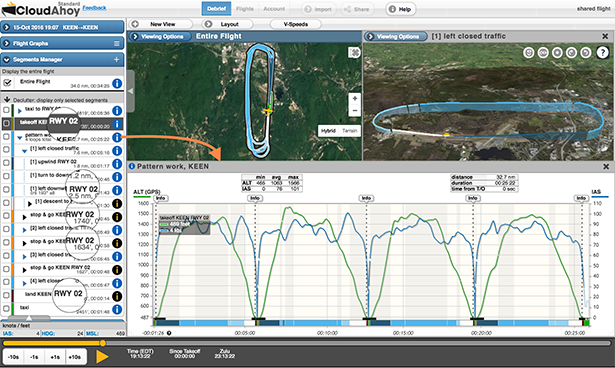The image size is (615, 368).
Task: Check the takeoff KEEN segment checkbox
Action: coord(6,123)
